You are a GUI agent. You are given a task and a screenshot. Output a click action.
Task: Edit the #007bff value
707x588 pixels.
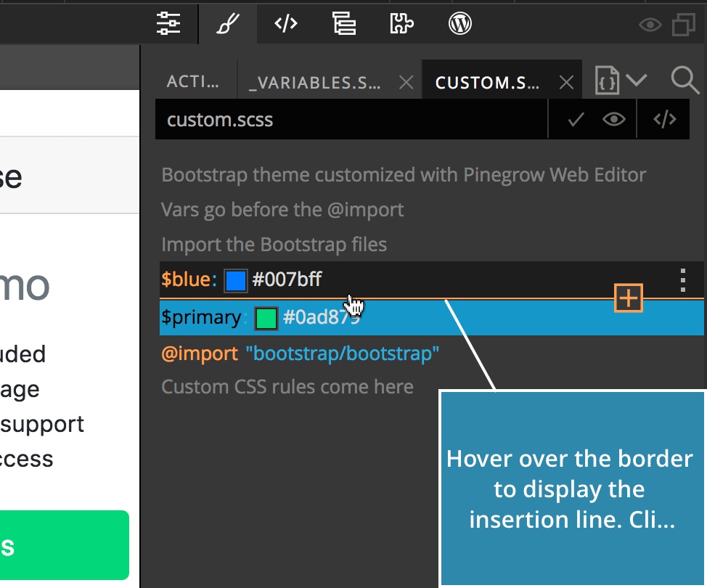(287, 279)
